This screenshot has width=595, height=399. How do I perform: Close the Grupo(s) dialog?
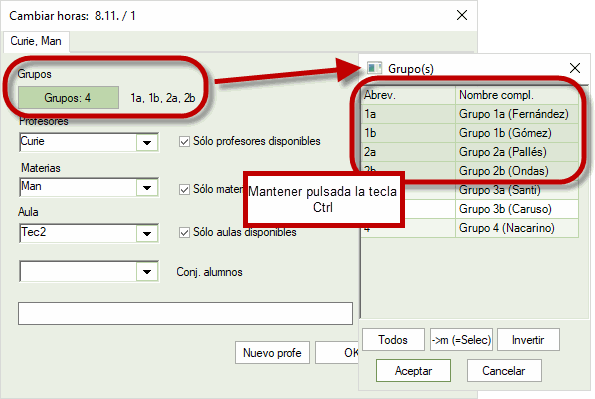click(x=575, y=68)
